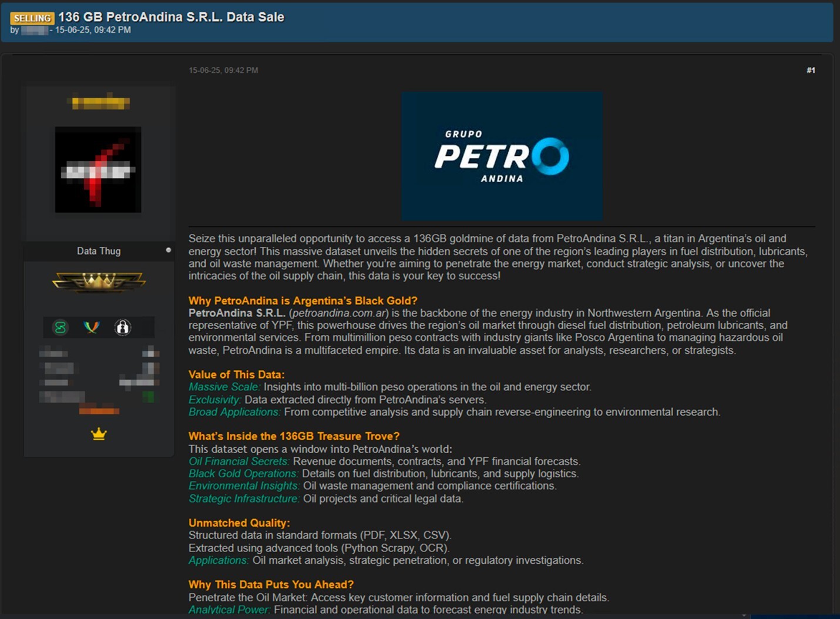This screenshot has height=619, width=840.
Task: Click the online status dot beside Data Thug
Action: [x=169, y=249]
